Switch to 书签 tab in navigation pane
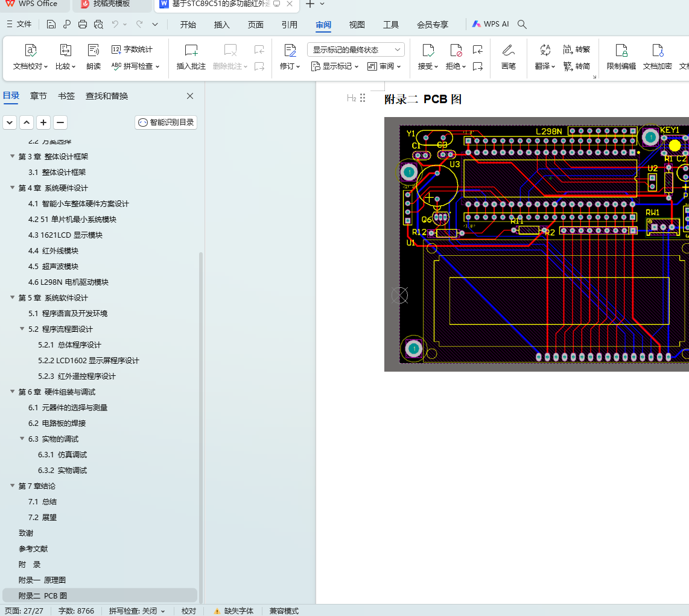This screenshot has width=689, height=616. 66,96
